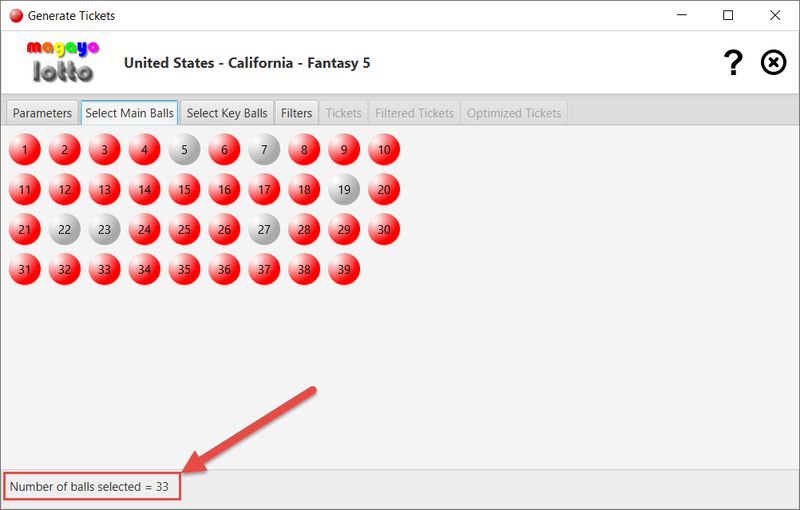Screen dimensions: 800x510
Task: Toggle ball number 21
Action: pyautogui.click(x=24, y=229)
